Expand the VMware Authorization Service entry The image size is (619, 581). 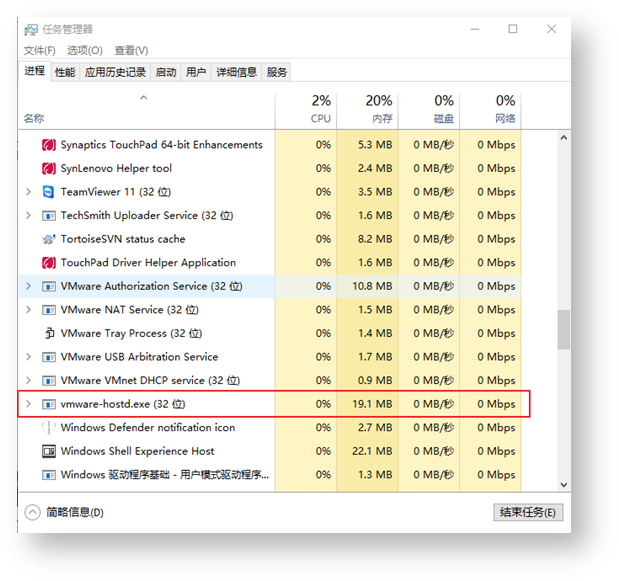pos(28,286)
